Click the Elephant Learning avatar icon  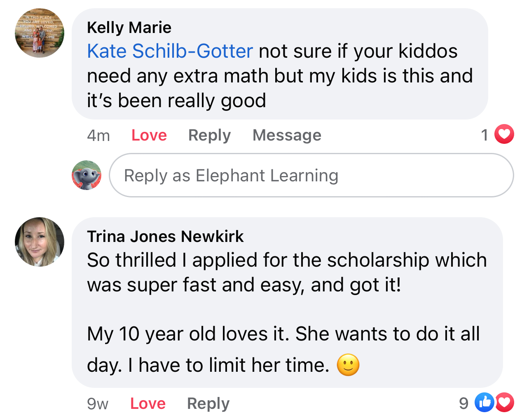click(87, 175)
